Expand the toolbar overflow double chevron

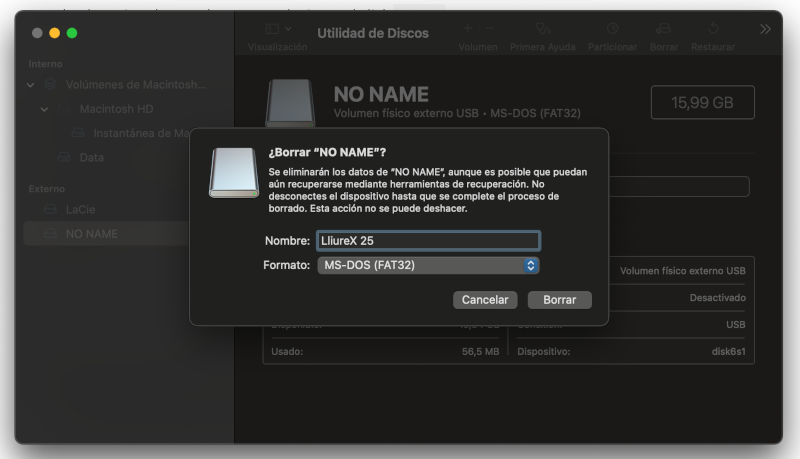tap(765, 29)
